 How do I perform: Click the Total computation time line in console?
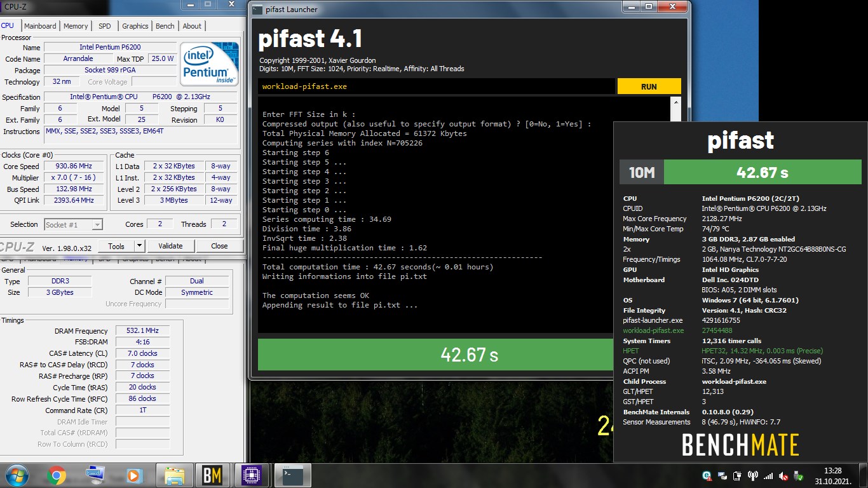point(378,267)
